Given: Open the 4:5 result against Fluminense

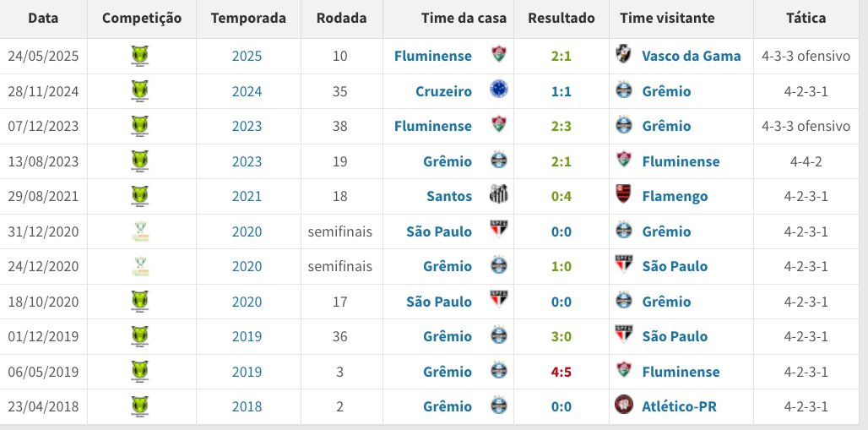Looking at the screenshot, I should [x=561, y=372].
